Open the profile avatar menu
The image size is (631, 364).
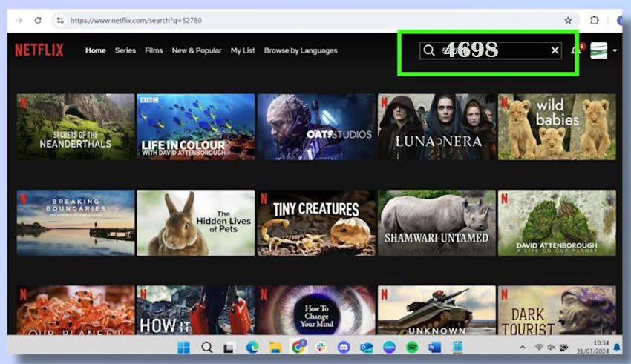pyautogui.click(x=598, y=50)
